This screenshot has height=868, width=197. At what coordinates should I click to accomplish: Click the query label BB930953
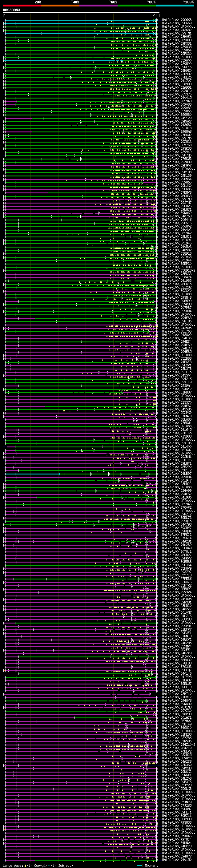click(x=11, y=10)
